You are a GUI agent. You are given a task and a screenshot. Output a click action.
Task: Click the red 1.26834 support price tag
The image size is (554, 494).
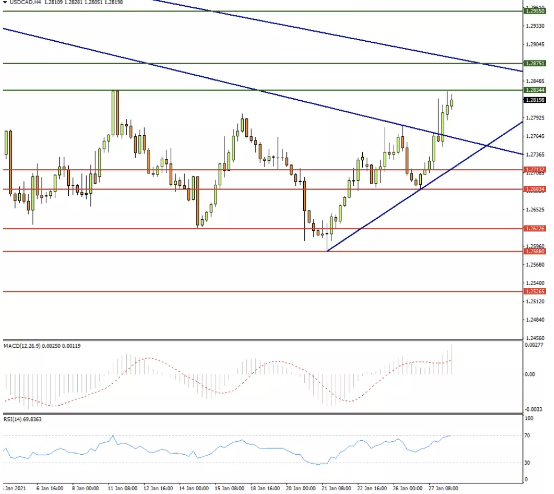tap(535, 189)
